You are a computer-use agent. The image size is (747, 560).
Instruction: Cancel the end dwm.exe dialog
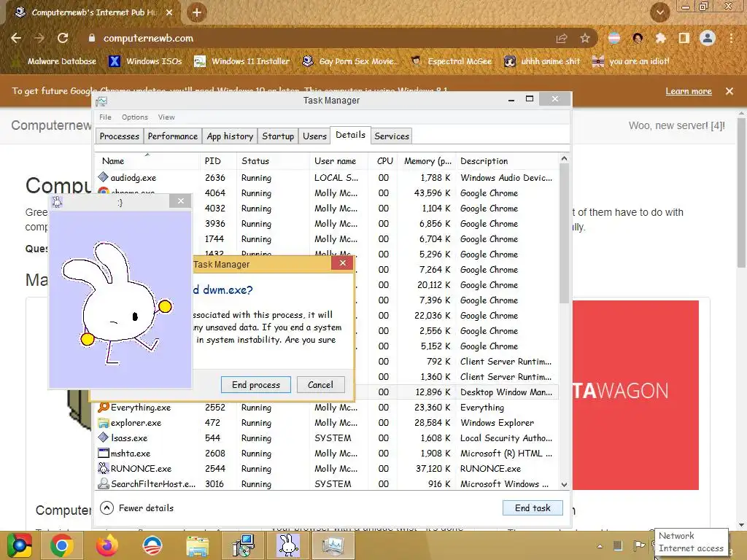point(320,385)
